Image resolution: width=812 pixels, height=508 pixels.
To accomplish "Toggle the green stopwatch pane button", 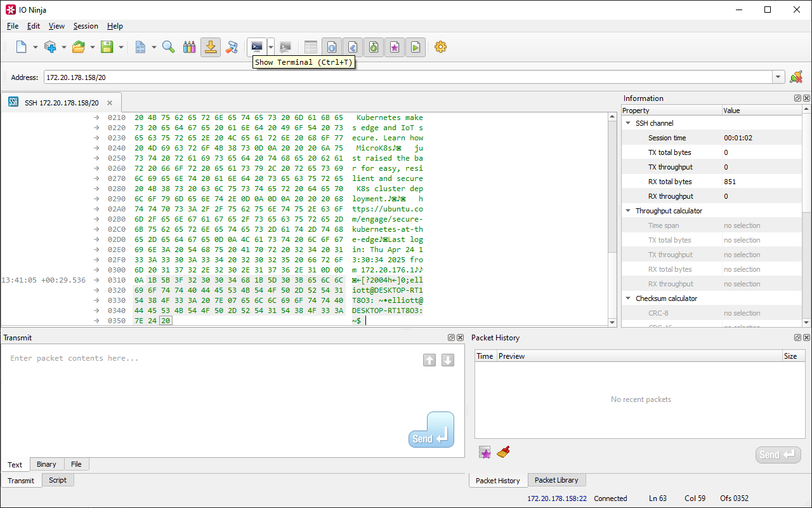I will coord(373,47).
